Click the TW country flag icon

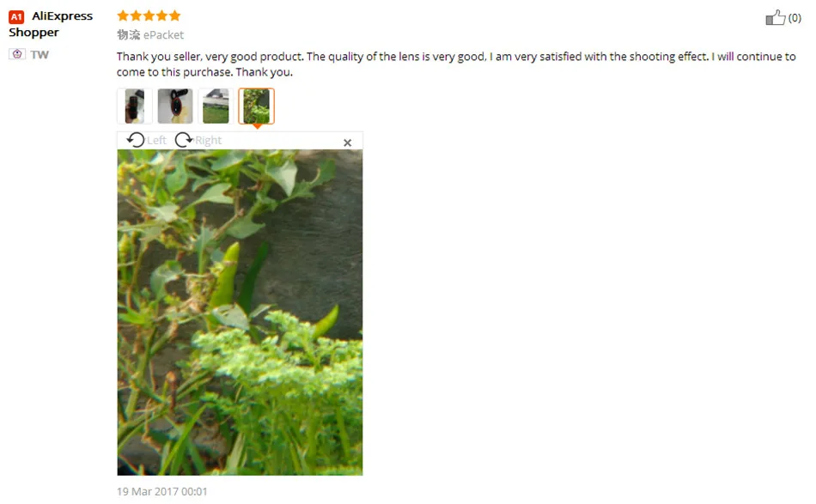[x=17, y=54]
